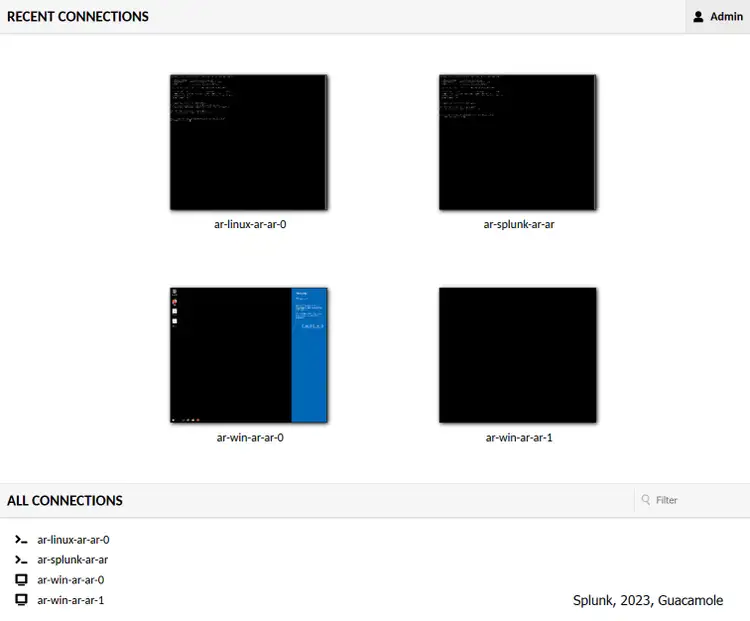Click the monitor icon beside ar-win-ar-ar-0
The width and height of the screenshot is (750, 621).
point(20,580)
